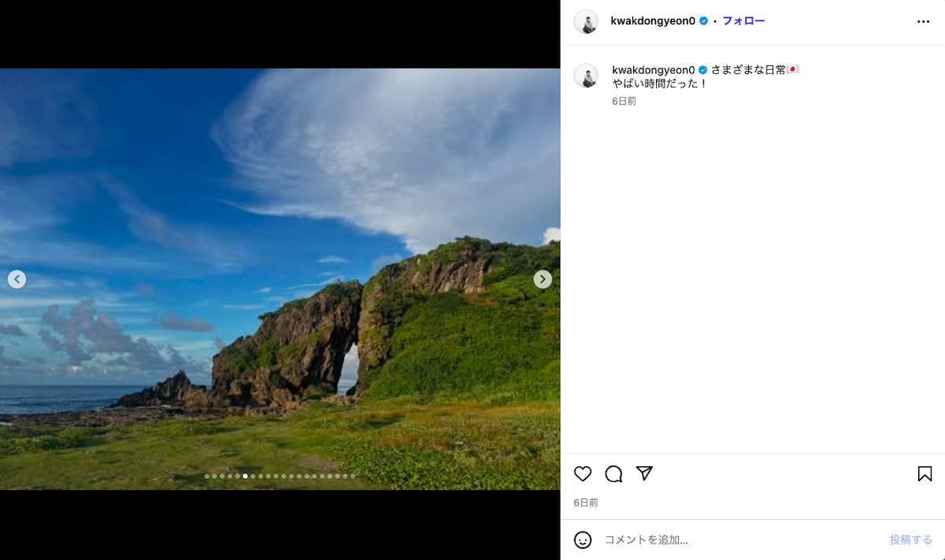
Task: Like the post with the heart icon
Action: coord(583,474)
